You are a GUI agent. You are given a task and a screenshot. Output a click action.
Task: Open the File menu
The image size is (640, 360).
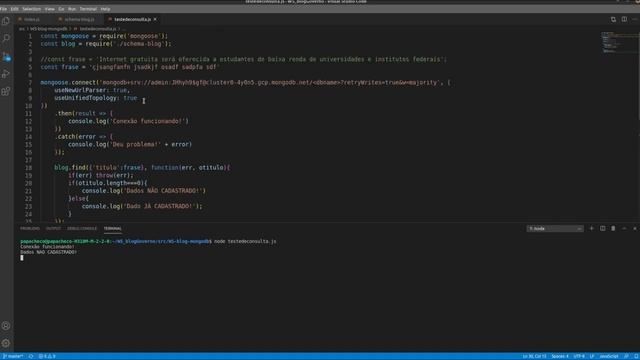point(4,9)
